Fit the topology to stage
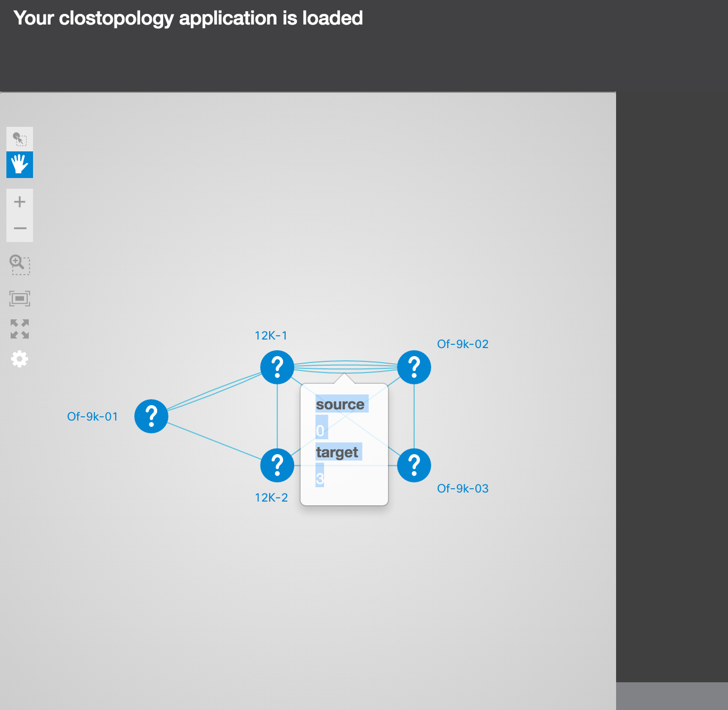The height and width of the screenshot is (710, 728). 20,298
